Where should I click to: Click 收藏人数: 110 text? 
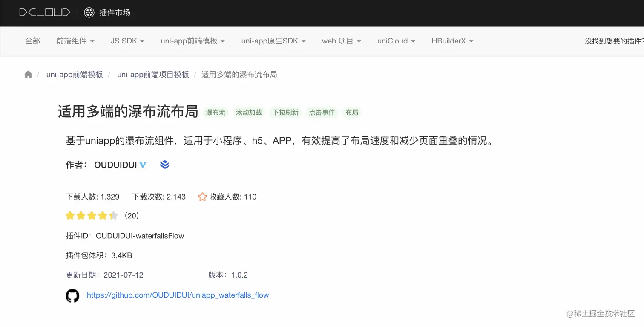pyautogui.click(x=233, y=197)
